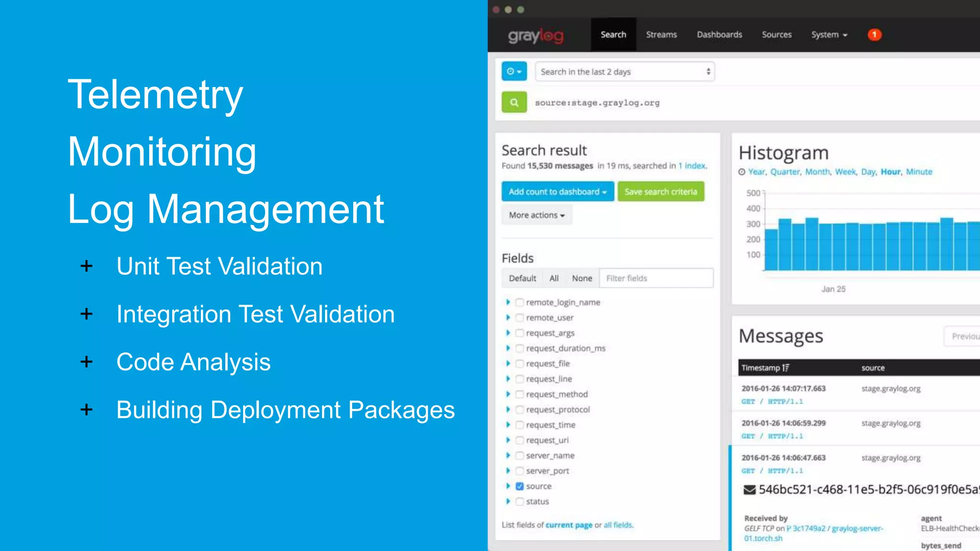Check the request_uri field

[x=519, y=440]
